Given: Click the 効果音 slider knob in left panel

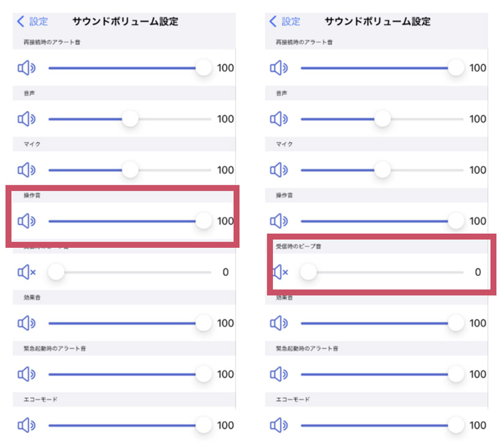Looking at the screenshot, I should pyautogui.click(x=204, y=323).
